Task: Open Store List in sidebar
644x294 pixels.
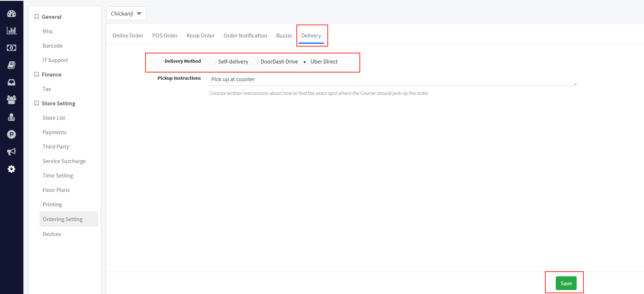Action: click(x=54, y=118)
